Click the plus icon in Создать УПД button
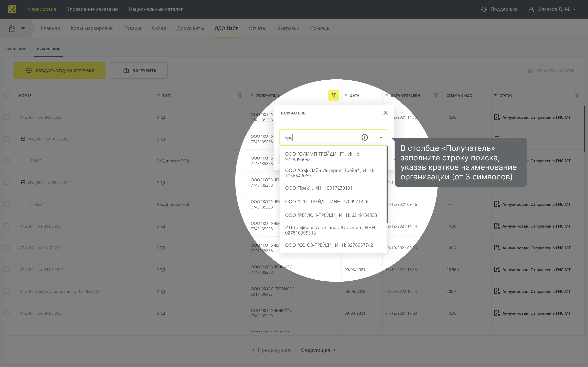Viewport: 588px width, 367px height. [x=29, y=70]
